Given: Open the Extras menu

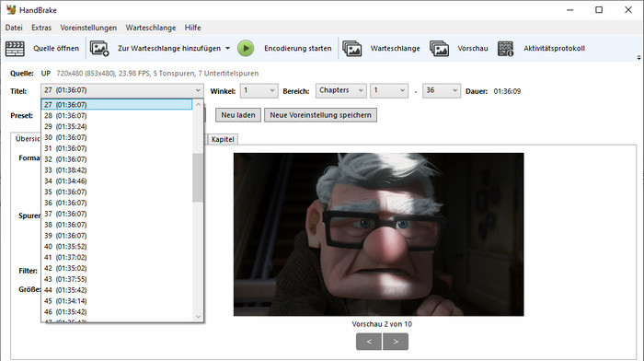Looking at the screenshot, I should [x=41, y=28].
